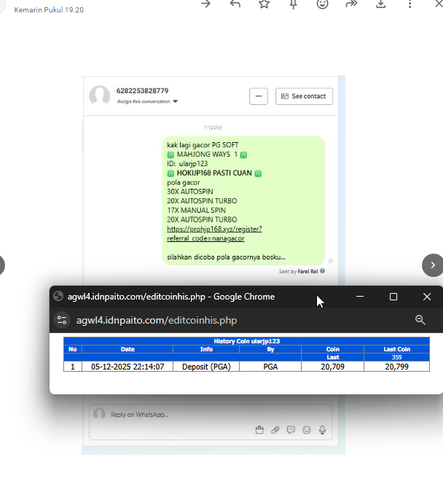Click the Deposit (PGA) cell
Viewport: 443px width, 500px height.
click(x=206, y=367)
